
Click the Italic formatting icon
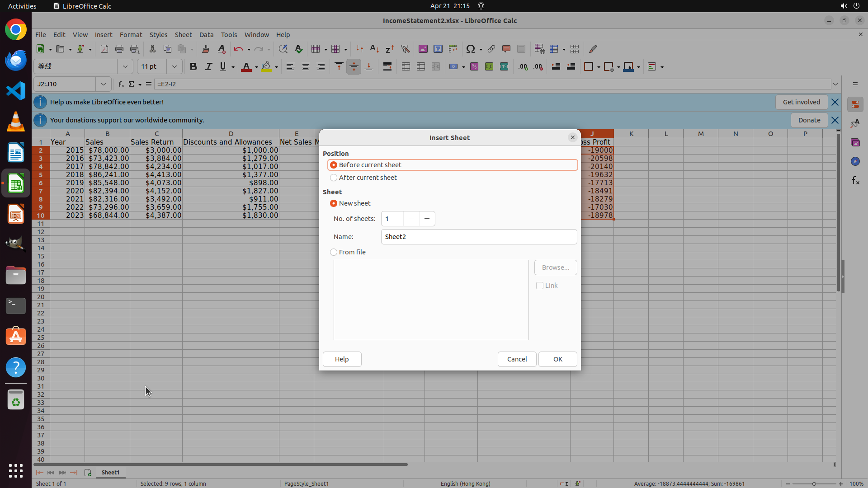208,67
